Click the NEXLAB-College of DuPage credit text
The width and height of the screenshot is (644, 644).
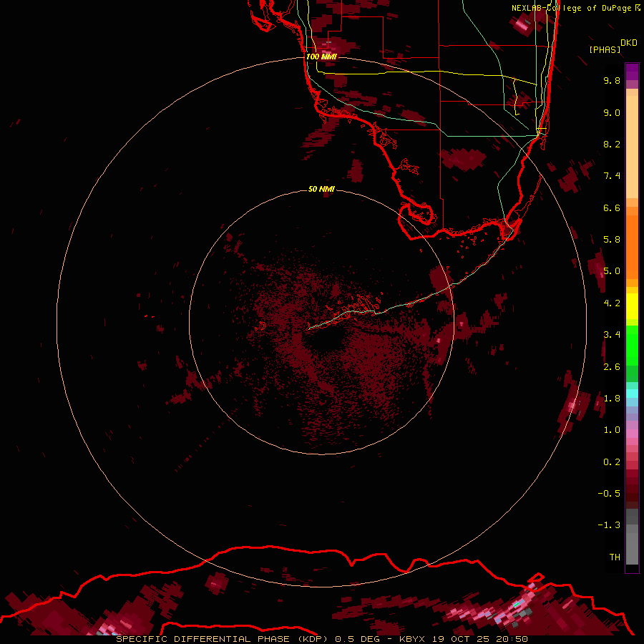coord(571,8)
